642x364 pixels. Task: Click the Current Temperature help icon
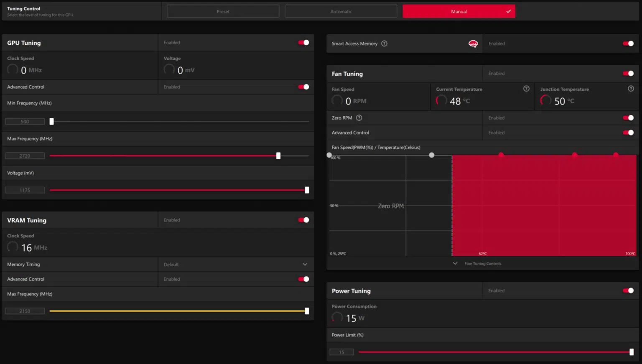coord(526,89)
